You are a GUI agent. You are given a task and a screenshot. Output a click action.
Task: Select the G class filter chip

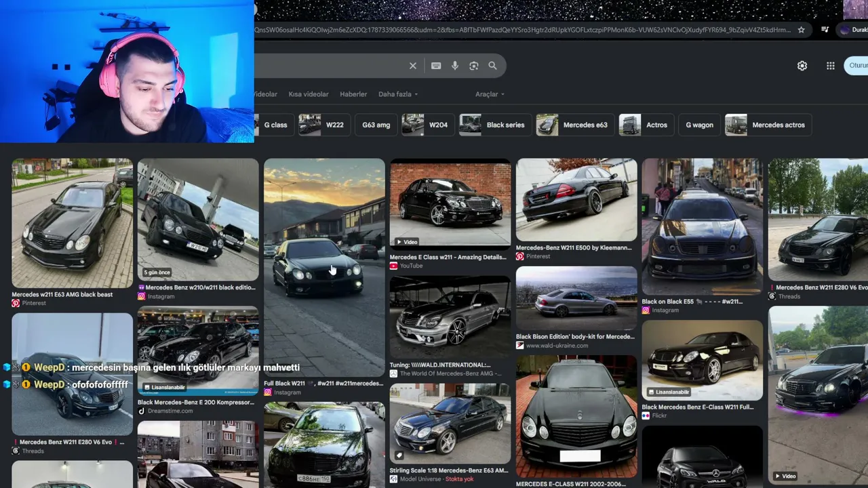(273, 125)
